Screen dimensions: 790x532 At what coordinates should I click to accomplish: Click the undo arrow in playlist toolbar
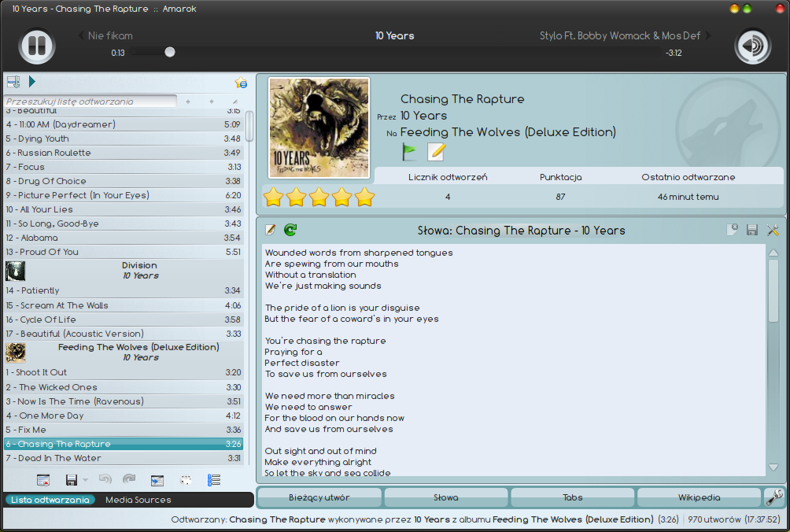105,479
